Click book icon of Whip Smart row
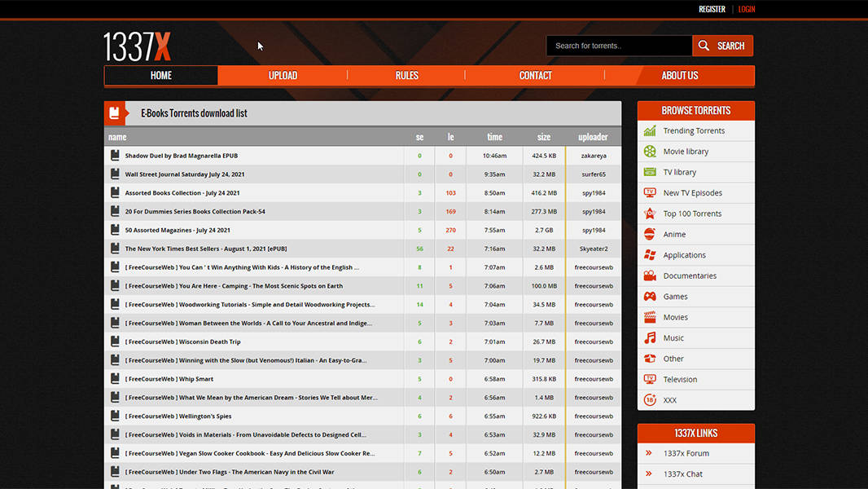868x489 pixels. coord(115,379)
